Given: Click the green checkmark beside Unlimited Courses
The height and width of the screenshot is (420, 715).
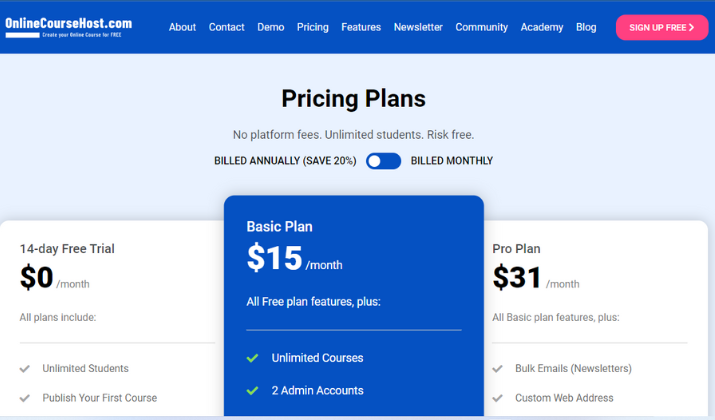Looking at the screenshot, I should (x=252, y=358).
